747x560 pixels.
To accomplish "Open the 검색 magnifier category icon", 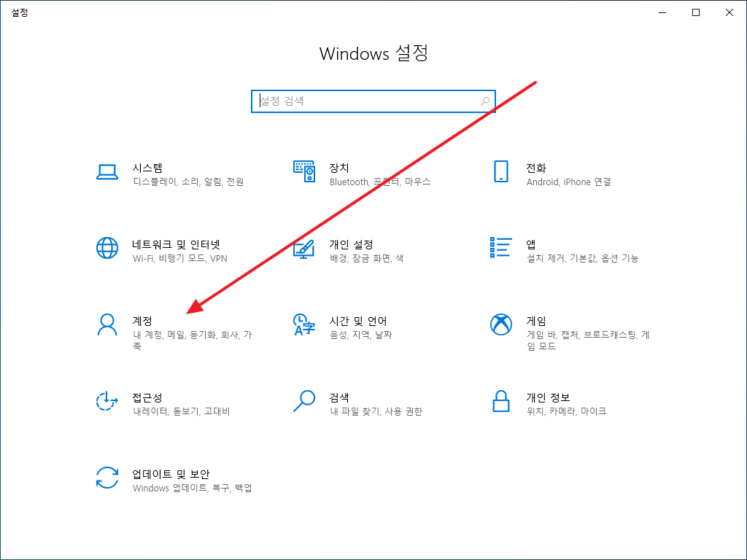I will 304,401.
